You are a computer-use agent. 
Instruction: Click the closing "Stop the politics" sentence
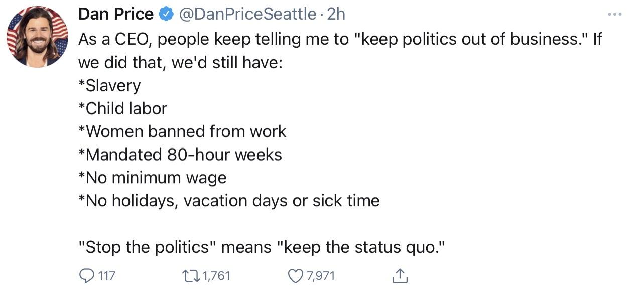(x=262, y=247)
